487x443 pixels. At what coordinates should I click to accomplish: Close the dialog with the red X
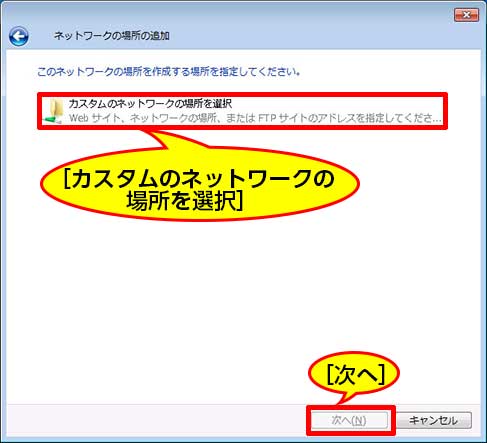tap(466, 15)
